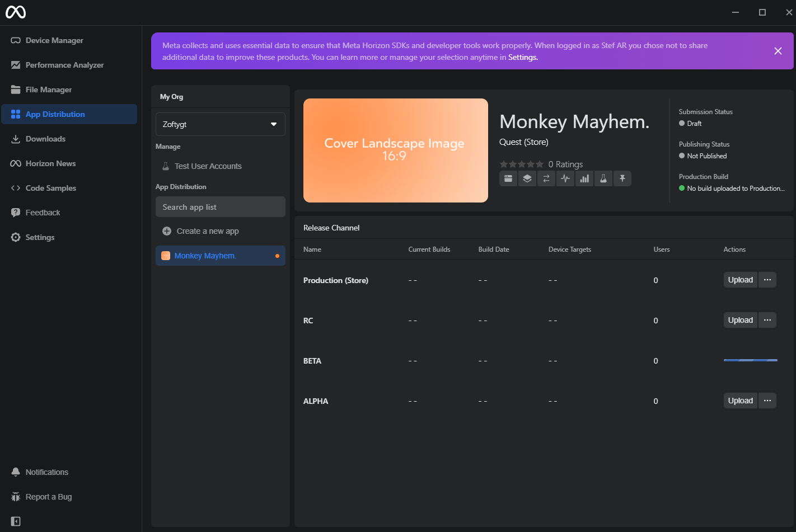Click the Meta logo

[16, 12]
